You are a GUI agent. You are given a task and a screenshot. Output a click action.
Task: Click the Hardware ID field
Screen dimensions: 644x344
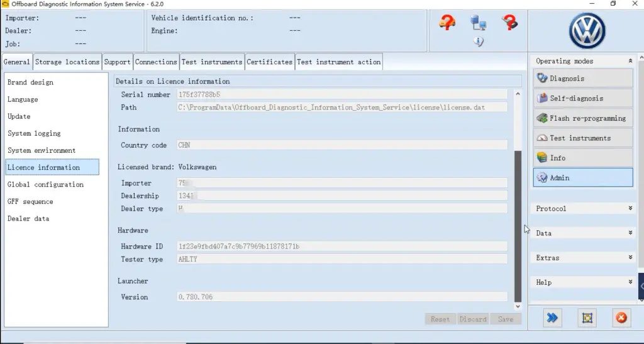click(342, 247)
